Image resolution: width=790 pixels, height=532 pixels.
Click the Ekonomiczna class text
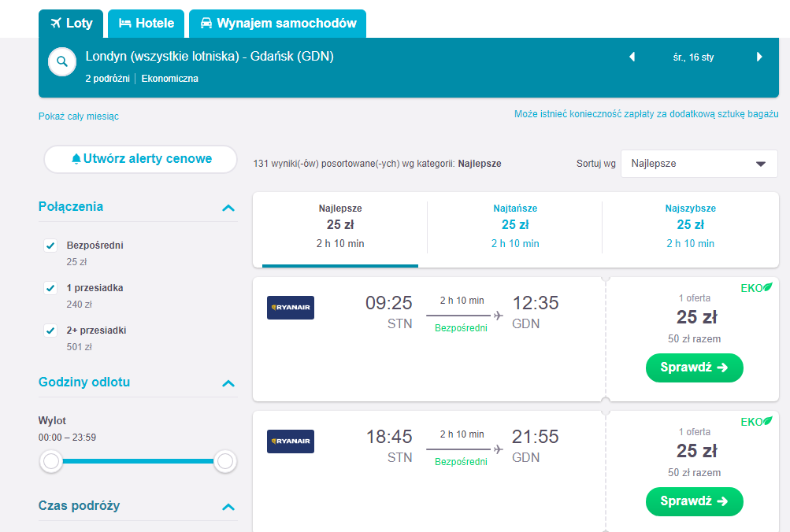click(x=170, y=79)
